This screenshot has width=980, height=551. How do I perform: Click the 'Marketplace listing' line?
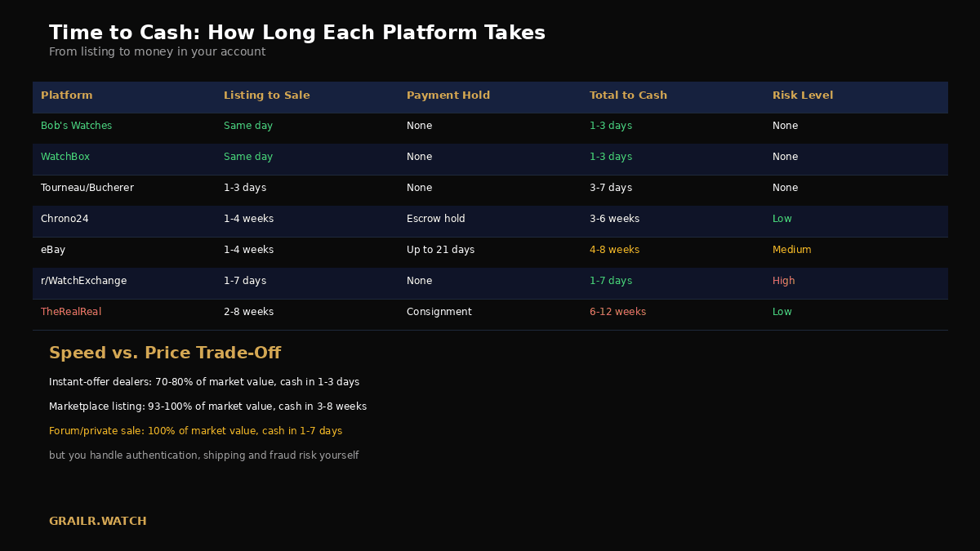pyautogui.click(x=208, y=407)
